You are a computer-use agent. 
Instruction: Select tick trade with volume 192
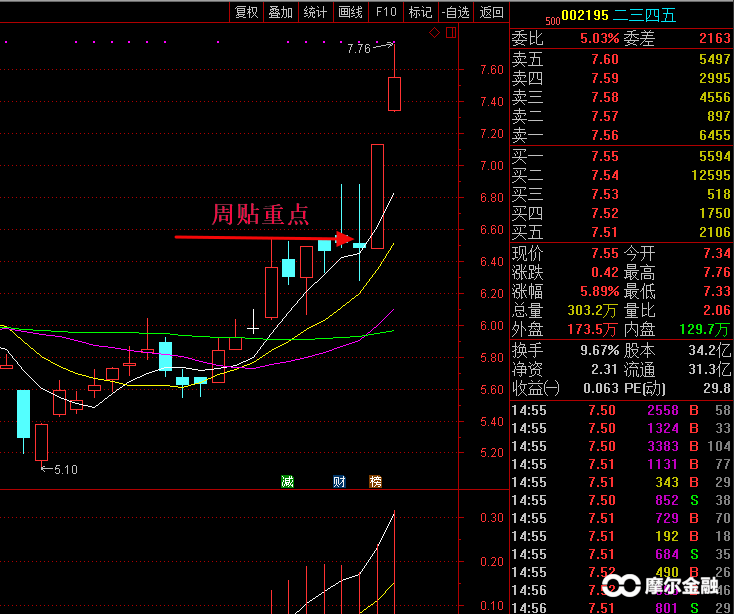click(621, 536)
